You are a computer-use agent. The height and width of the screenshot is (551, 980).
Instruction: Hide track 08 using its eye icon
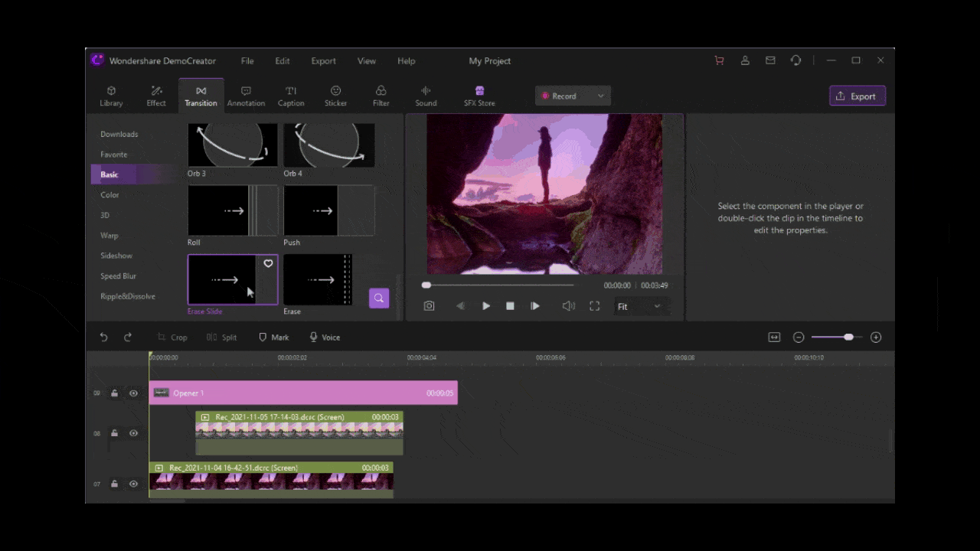pyautogui.click(x=133, y=433)
